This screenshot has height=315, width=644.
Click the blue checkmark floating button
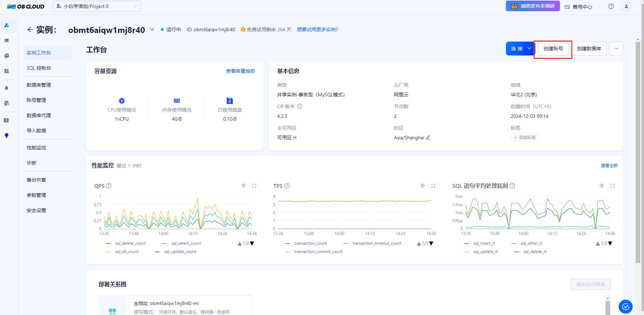(626, 307)
